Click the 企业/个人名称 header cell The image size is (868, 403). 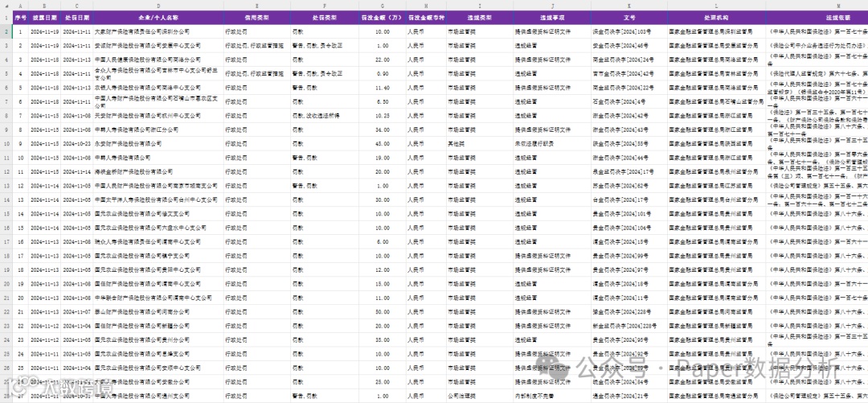pyautogui.click(x=158, y=17)
